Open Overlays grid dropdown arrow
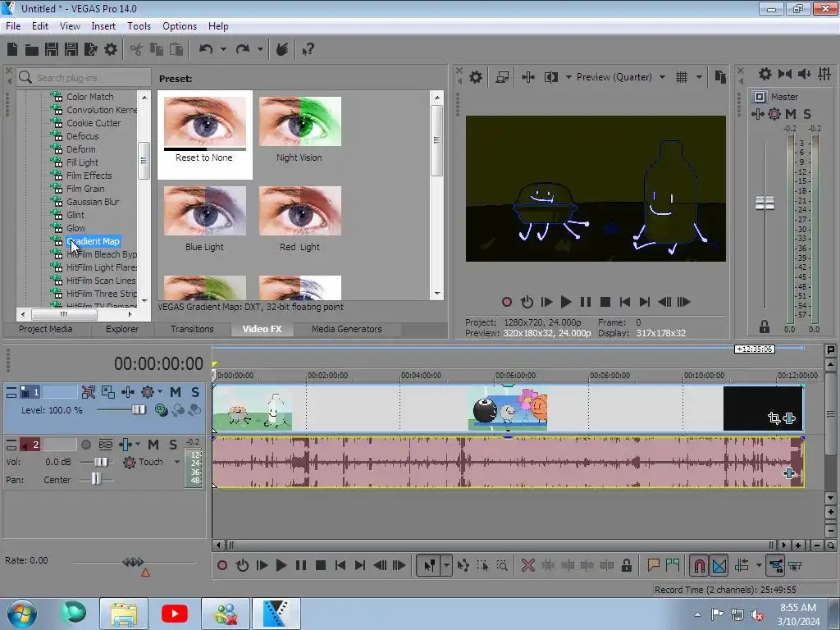 [699, 77]
